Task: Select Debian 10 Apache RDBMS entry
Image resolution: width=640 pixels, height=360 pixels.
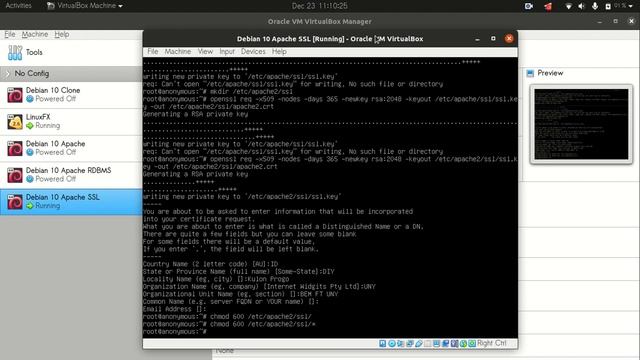Action: (x=71, y=175)
